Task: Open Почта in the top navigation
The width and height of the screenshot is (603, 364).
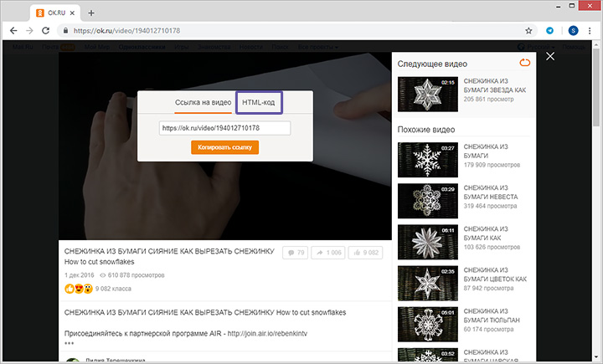Action: (50, 47)
